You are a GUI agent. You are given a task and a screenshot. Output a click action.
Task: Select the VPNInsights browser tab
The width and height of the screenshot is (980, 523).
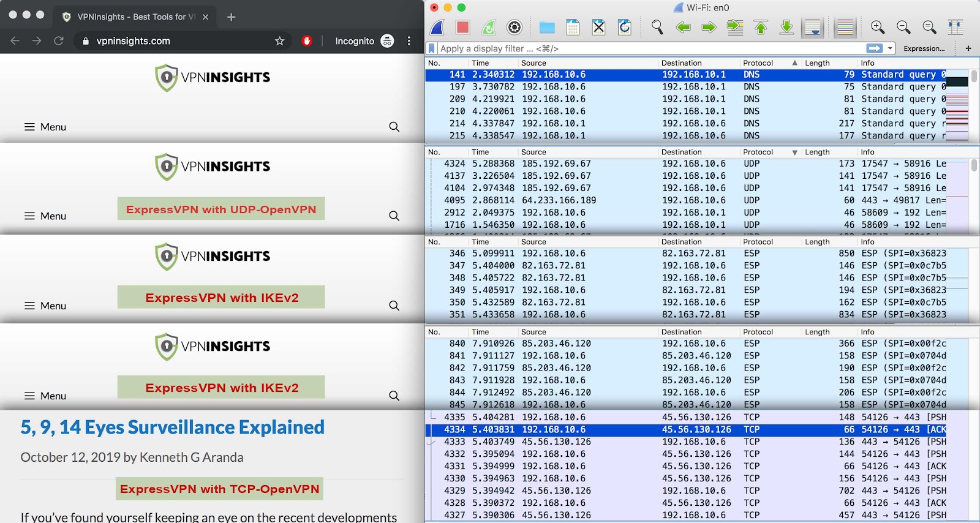coord(135,17)
